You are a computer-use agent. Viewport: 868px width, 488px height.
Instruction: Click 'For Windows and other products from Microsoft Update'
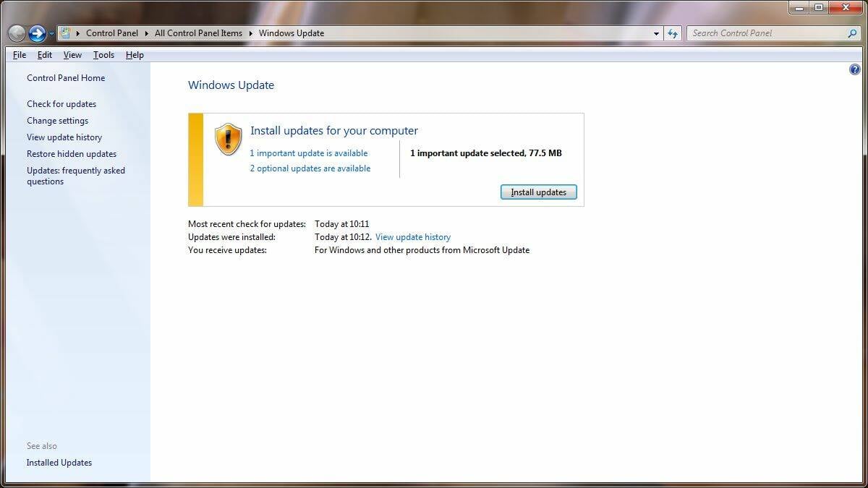pyautogui.click(x=422, y=250)
